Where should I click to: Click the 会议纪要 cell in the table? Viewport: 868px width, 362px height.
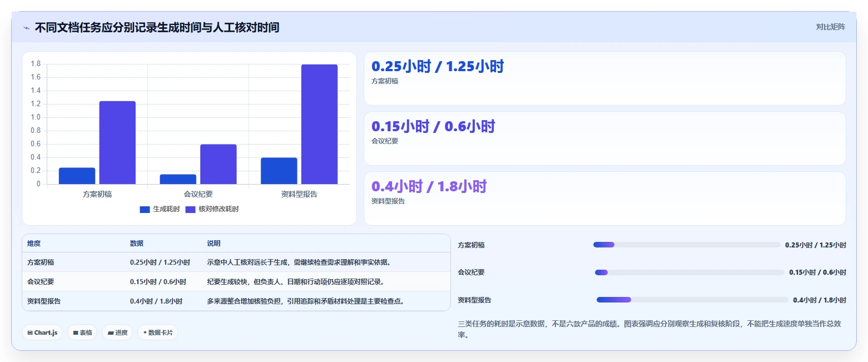tap(41, 282)
